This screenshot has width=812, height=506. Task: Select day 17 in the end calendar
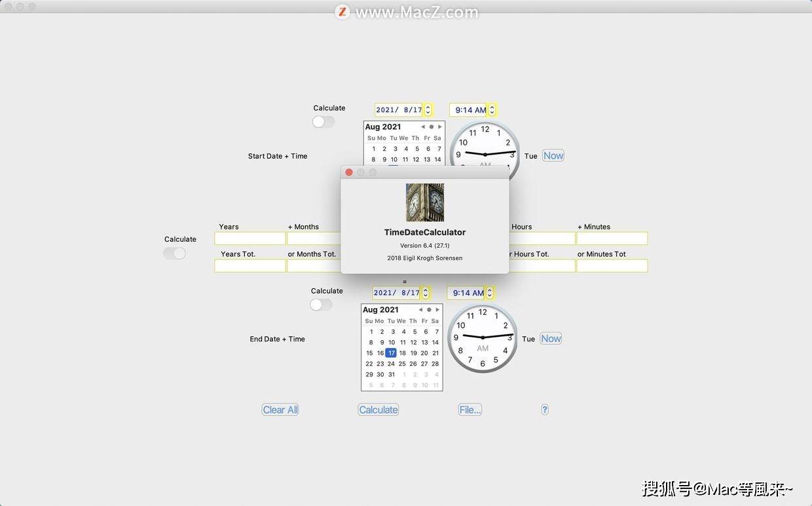[391, 353]
